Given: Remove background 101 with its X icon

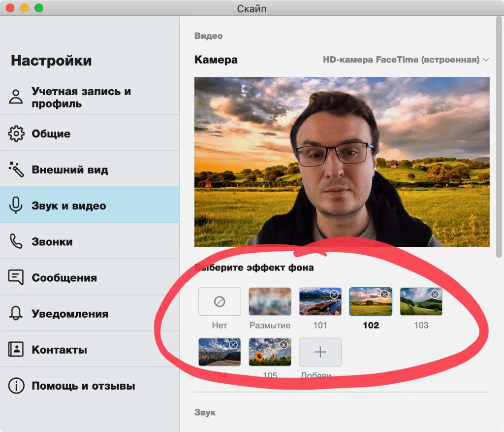Looking at the screenshot, I should pos(334,295).
